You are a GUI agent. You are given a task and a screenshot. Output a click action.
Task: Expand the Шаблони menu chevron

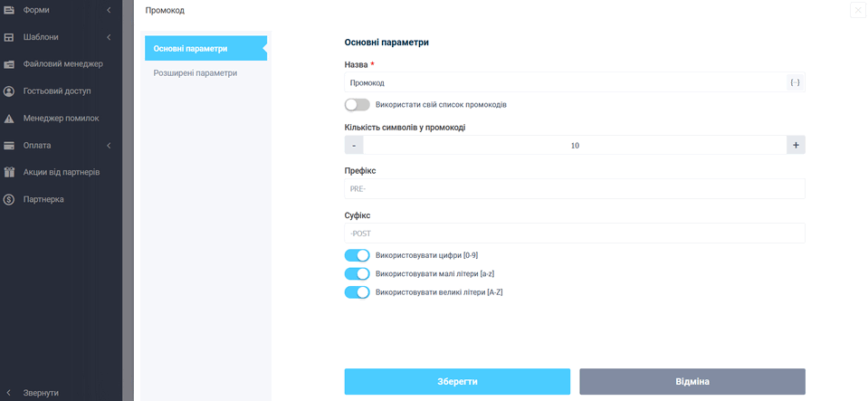coord(109,37)
